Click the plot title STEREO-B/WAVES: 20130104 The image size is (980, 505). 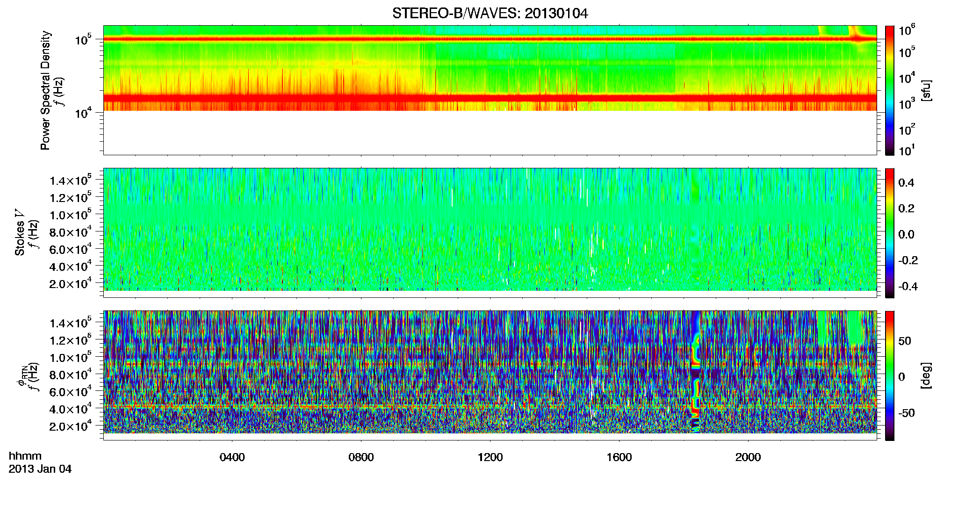coord(490,14)
